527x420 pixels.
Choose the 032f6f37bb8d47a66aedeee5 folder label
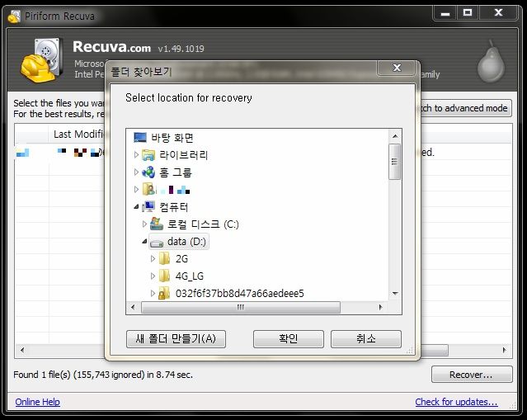(x=240, y=294)
